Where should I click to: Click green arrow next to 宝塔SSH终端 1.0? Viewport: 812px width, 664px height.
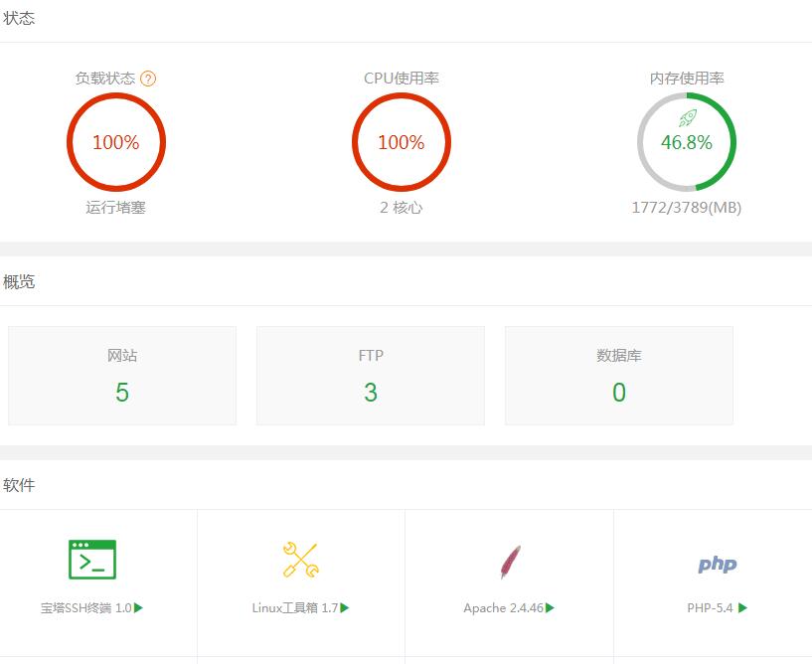pos(139,608)
